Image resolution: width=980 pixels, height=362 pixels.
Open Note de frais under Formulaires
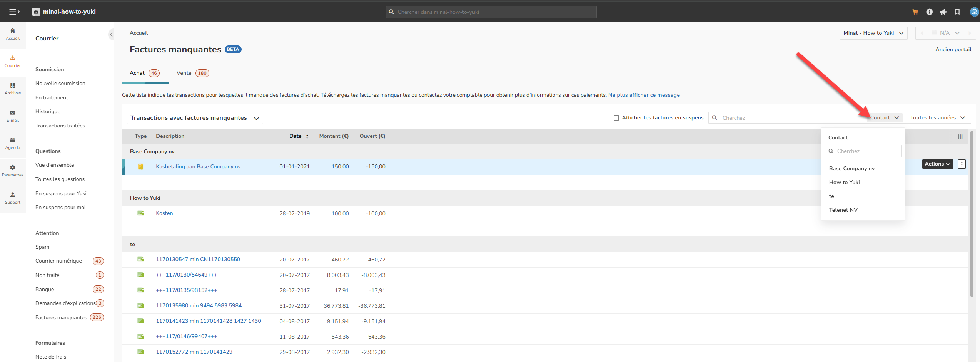click(51, 357)
